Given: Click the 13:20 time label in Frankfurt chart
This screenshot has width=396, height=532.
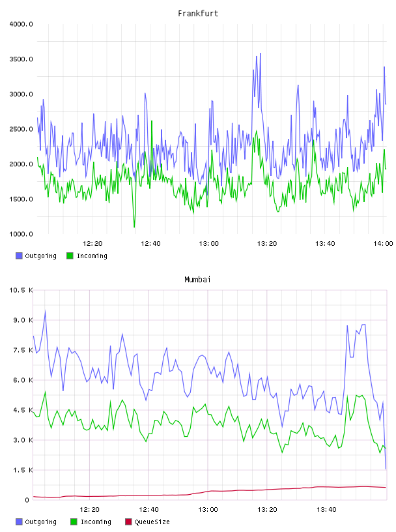Looking at the screenshot, I should tap(267, 243).
